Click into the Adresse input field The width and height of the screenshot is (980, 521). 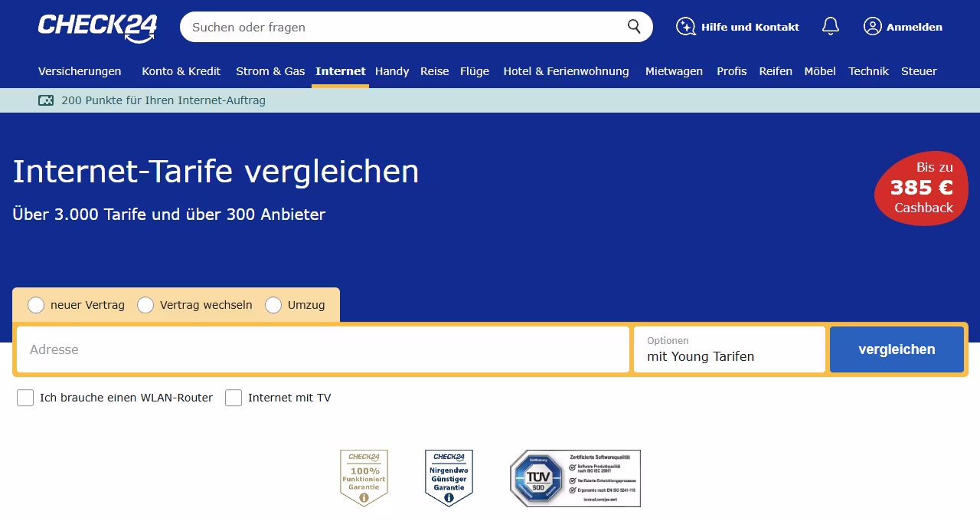tap(323, 349)
